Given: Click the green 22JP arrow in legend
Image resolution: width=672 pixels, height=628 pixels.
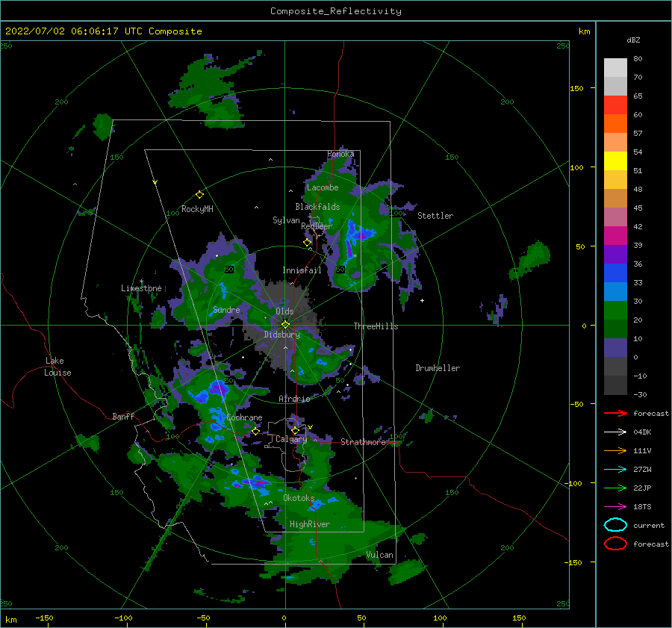Looking at the screenshot, I should coord(615,488).
